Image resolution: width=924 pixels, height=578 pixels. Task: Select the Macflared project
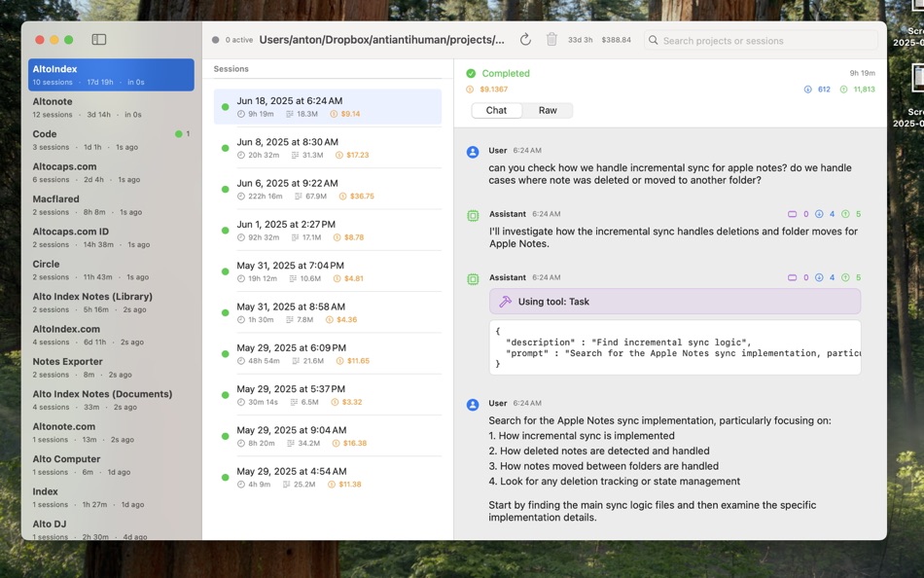point(111,204)
